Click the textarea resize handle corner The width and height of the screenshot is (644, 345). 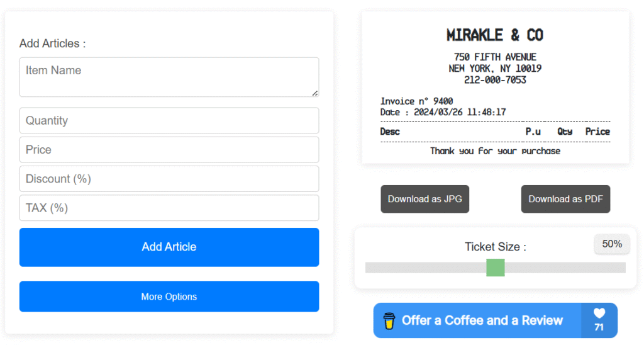pyautogui.click(x=315, y=93)
